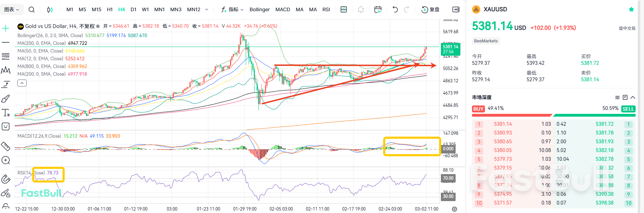
Task: Change the candlestick chart style
Action: (x=50, y=9)
